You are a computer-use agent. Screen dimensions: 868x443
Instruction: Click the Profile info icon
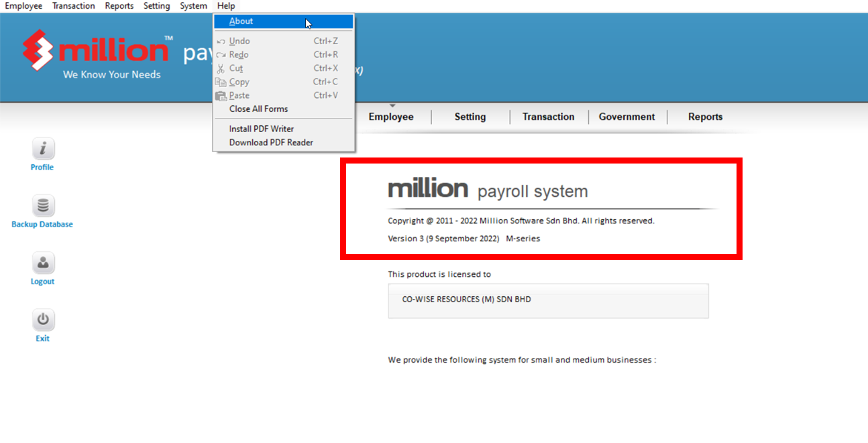tap(43, 149)
